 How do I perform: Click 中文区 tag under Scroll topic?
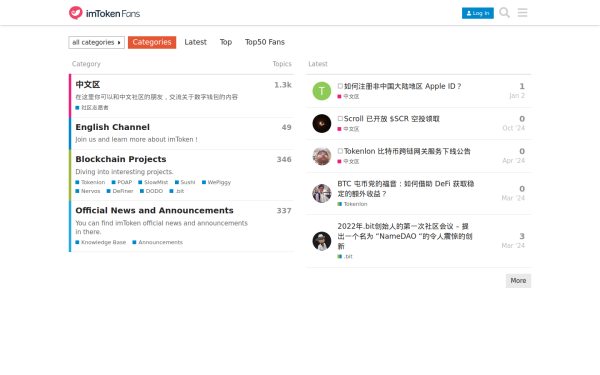click(x=348, y=129)
